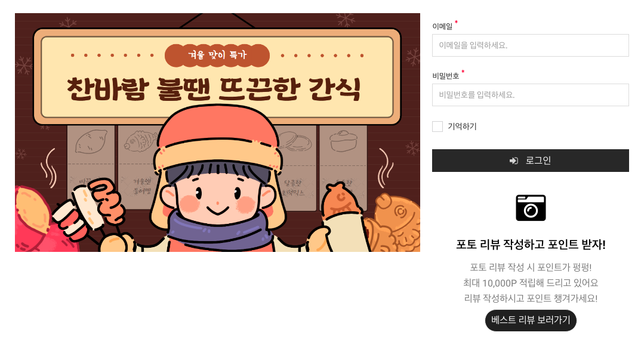Click the camera icon above photo review text

[531, 208]
